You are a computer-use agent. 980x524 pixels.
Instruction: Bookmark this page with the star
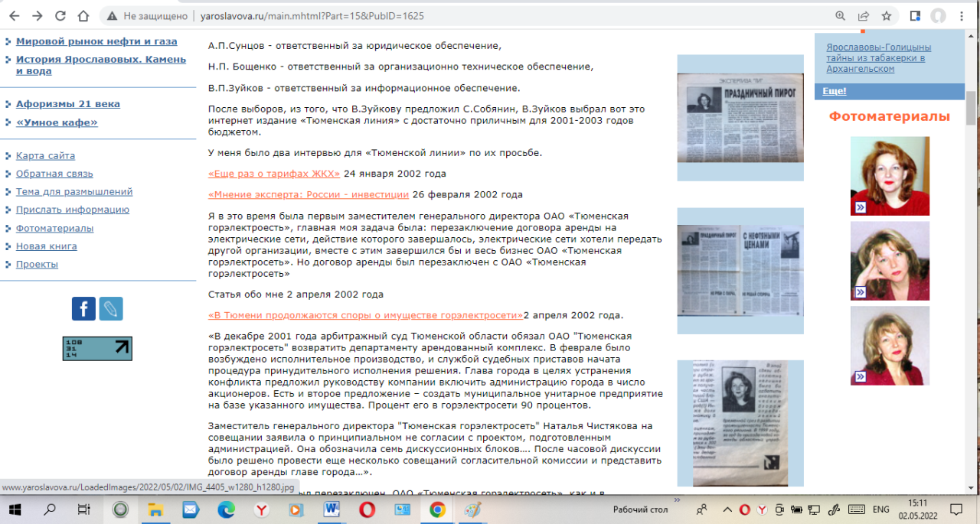click(x=886, y=15)
